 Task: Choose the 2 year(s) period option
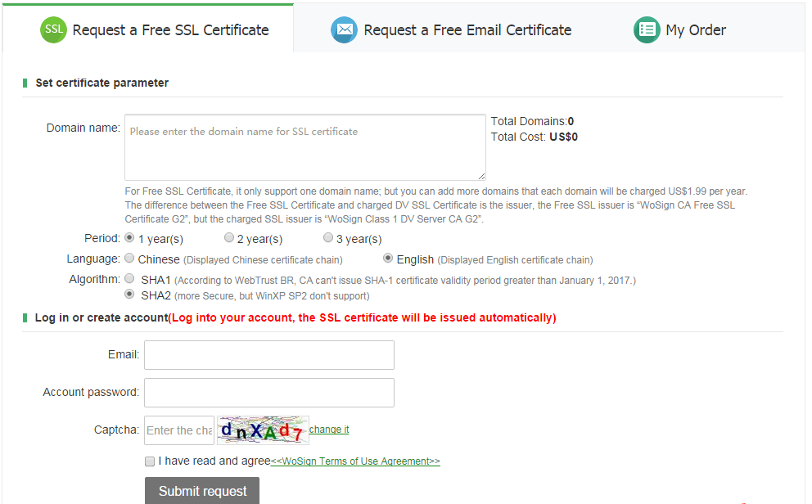pyautogui.click(x=229, y=238)
